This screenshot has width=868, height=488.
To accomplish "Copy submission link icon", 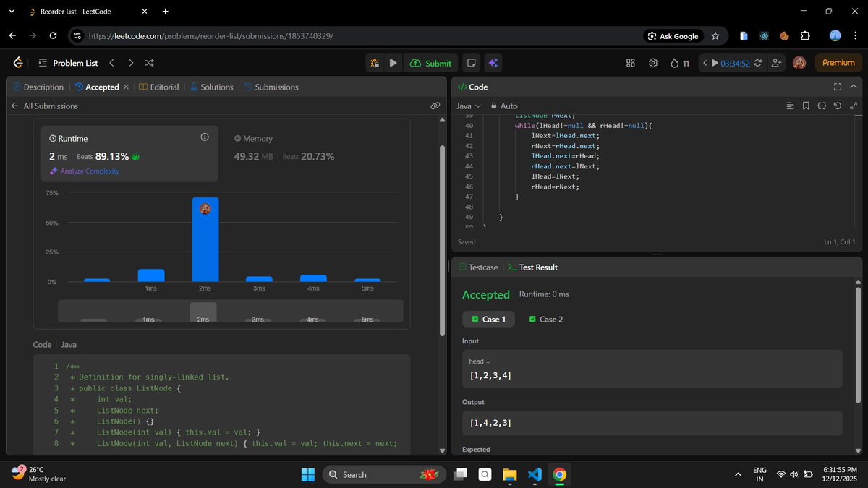I will (435, 106).
